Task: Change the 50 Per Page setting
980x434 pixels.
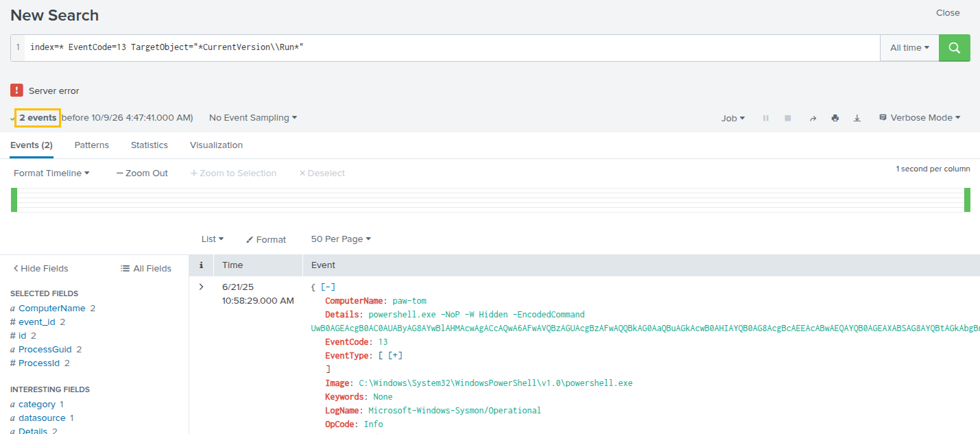Action: click(x=341, y=239)
